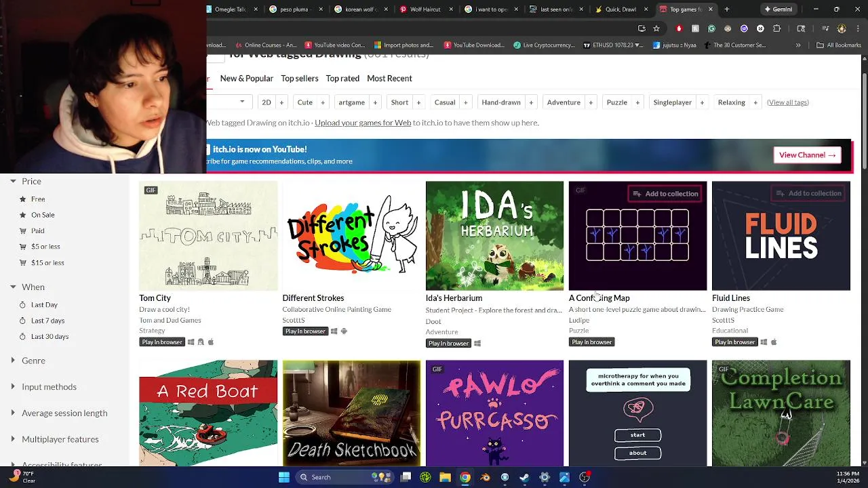
Task: Click Windows icon under Tom City
Action: click(x=191, y=342)
